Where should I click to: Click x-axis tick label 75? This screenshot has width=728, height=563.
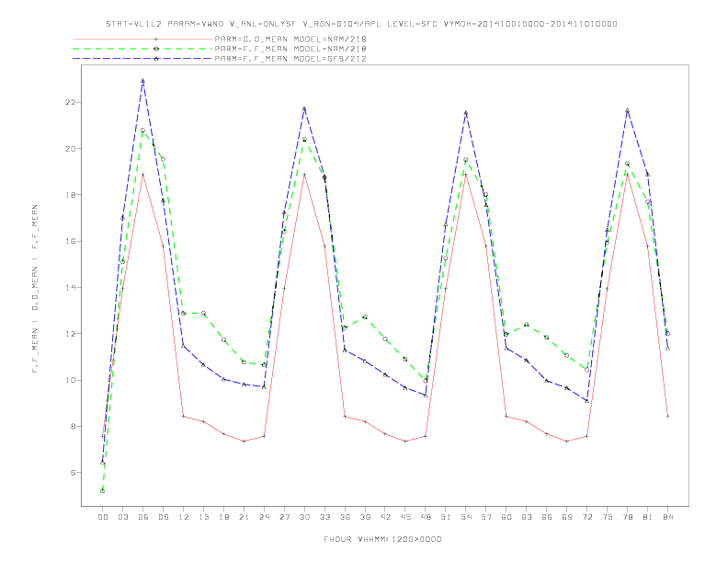pos(608,517)
